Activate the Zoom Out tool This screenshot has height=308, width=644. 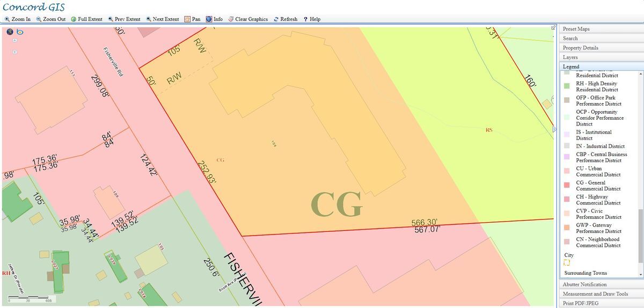(50, 19)
